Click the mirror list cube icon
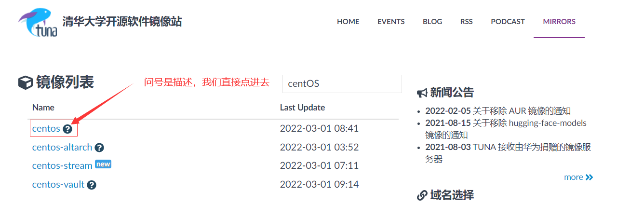The width and height of the screenshot is (644, 205). (25, 83)
